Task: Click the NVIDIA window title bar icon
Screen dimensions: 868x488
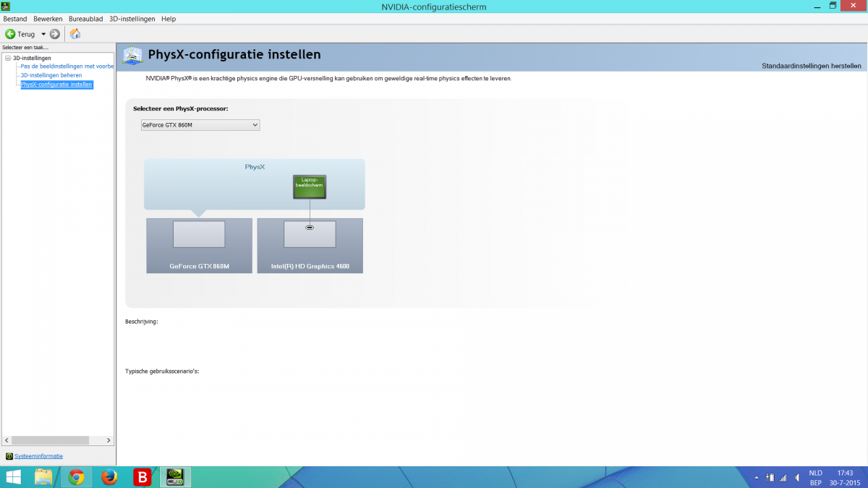Action: tap(7, 7)
